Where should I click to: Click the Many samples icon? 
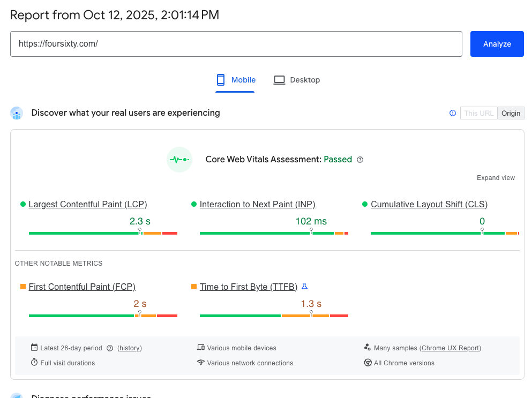367,347
